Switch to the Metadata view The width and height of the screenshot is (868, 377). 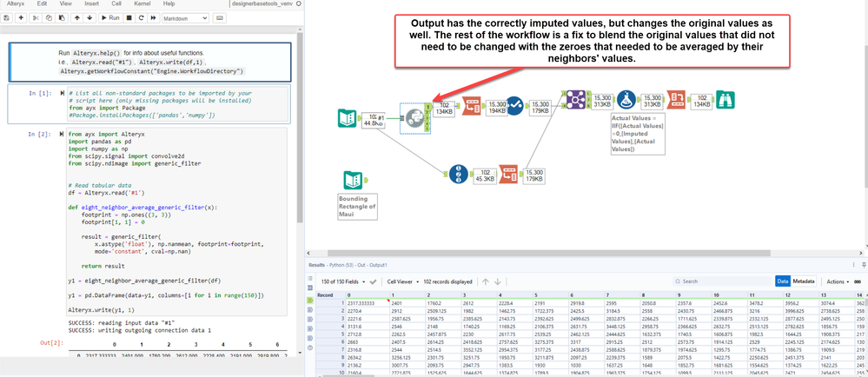[x=804, y=281]
